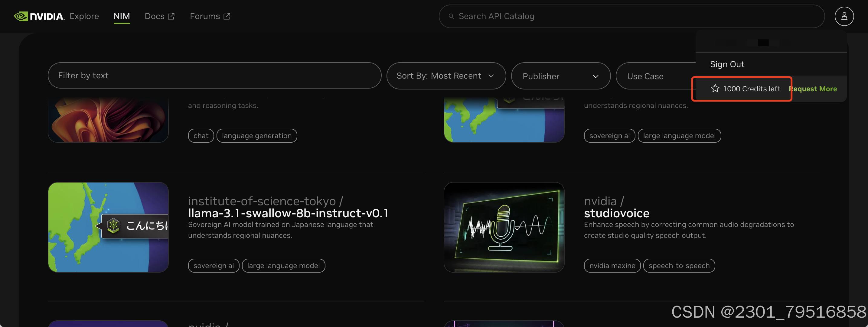Click the orange abstract swirl thumbnail
Image resolution: width=868 pixels, height=327 pixels.
[108, 120]
